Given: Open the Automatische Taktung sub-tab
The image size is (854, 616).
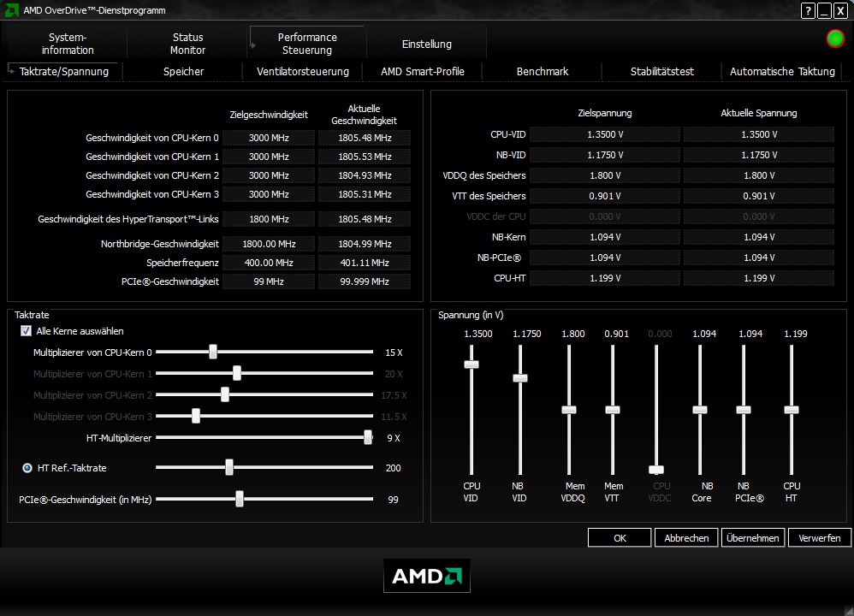Looking at the screenshot, I should 782,71.
